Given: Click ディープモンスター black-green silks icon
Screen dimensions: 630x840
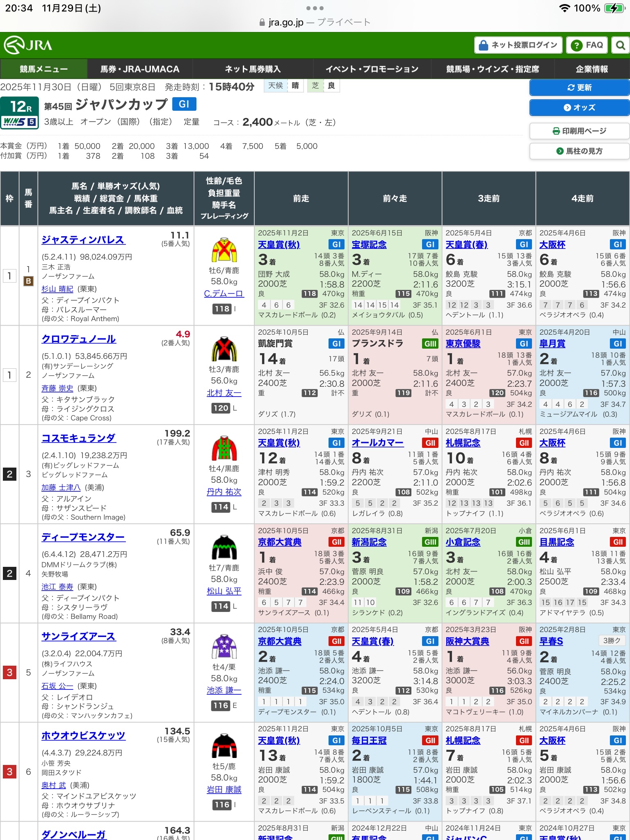Looking at the screenshot, I should click(x=224, y=548).
